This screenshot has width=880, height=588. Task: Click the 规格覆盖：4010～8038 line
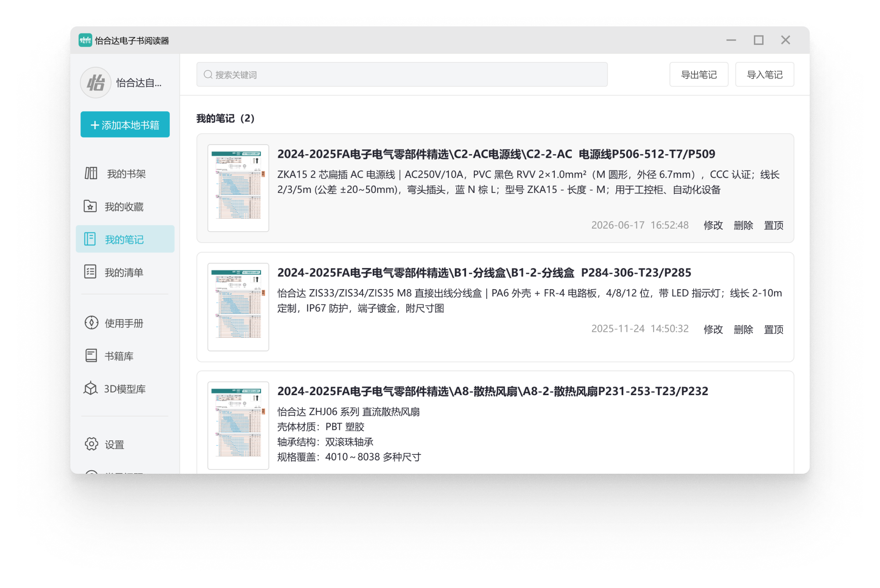coord(349,457)
